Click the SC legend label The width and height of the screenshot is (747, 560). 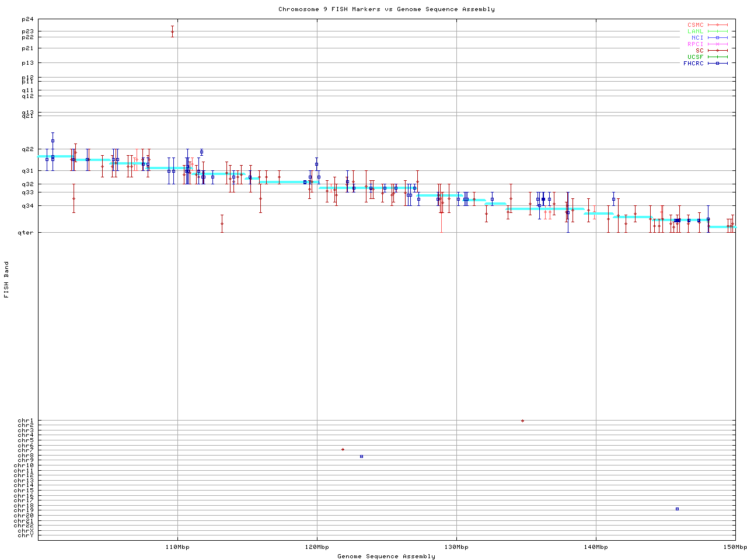pyautogui.click(x=699, y=50)
